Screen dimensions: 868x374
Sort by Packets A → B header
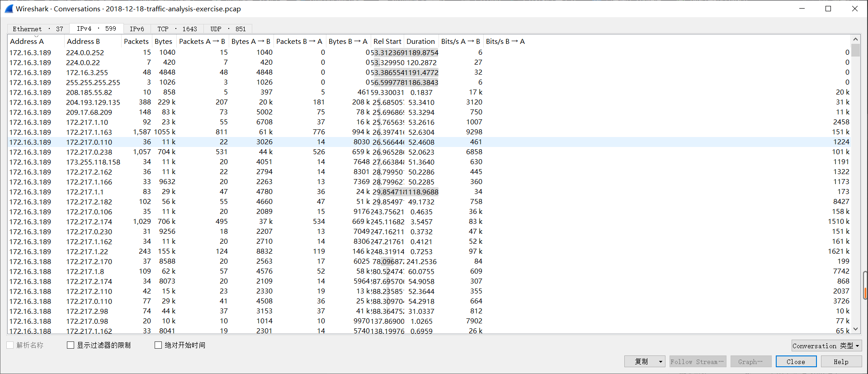click(202, 41)
